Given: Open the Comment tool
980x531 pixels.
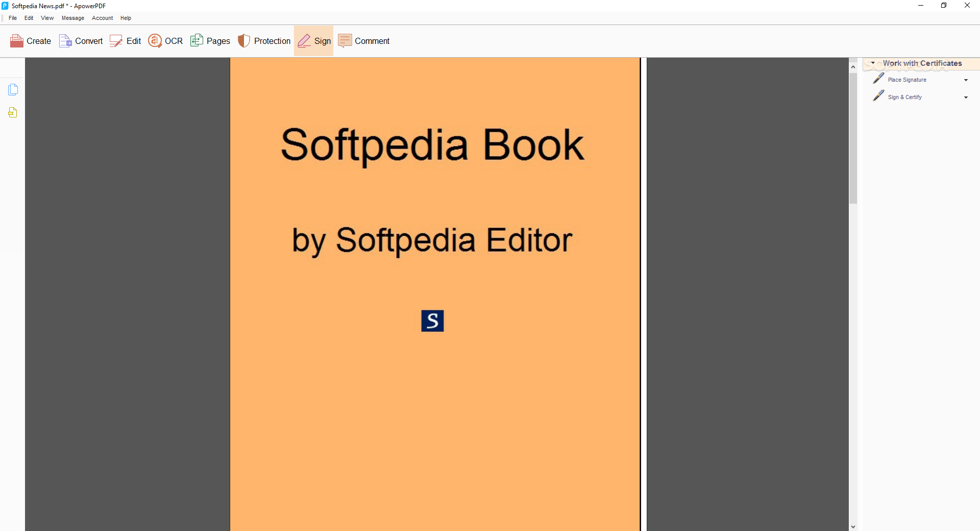Looking at the screenshot, I should pos(364,41).
